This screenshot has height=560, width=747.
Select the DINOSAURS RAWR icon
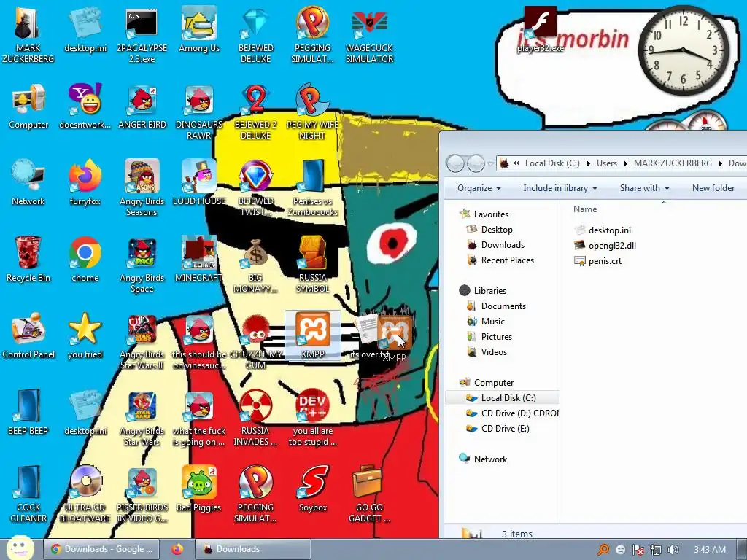(x=198, y=112)
